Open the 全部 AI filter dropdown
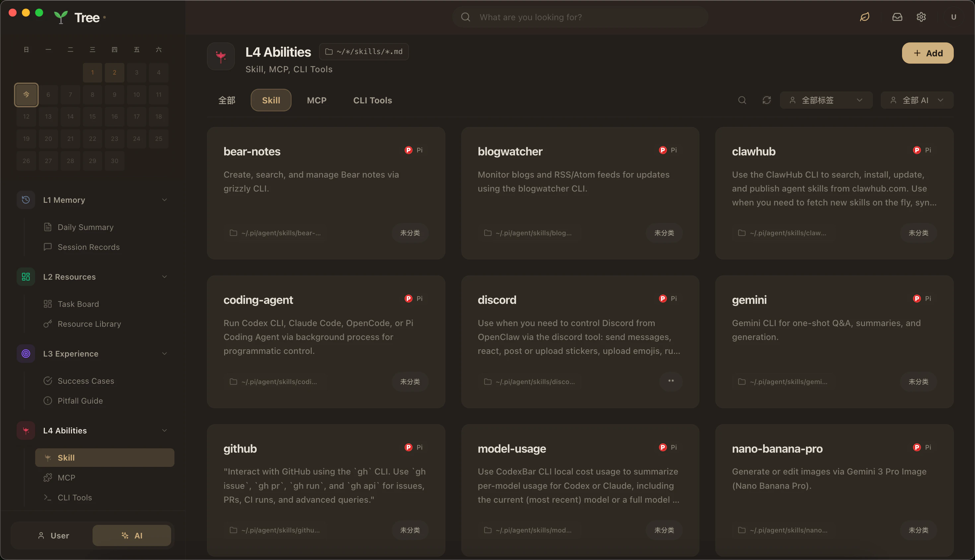The width and height of the screenshot is (975, 560). (x=917, y=100)
